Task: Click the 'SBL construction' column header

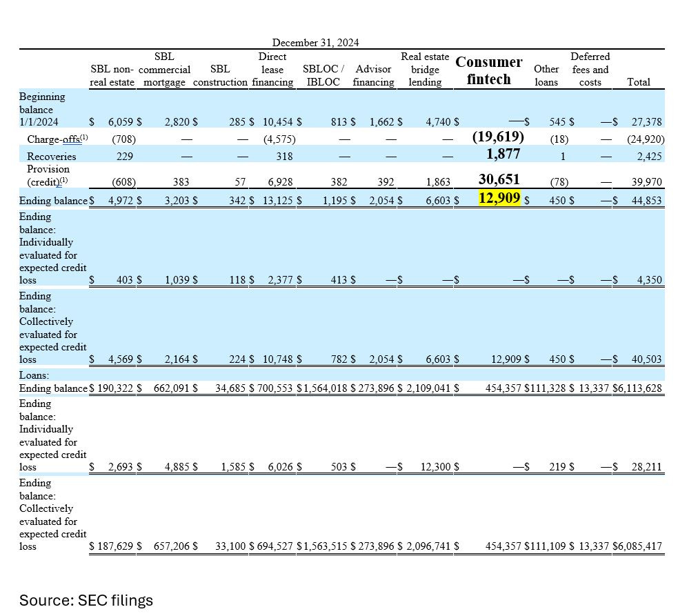Action: (x=220, y=76)
